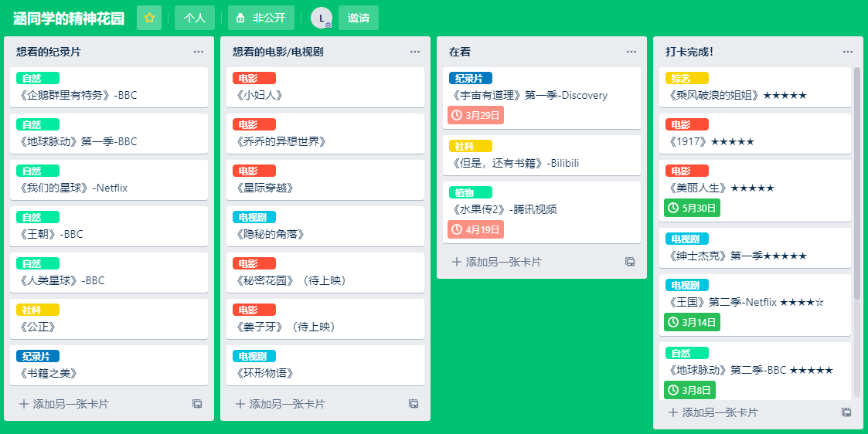This screenshot has height=434, width=868.
Task: Open card 《公正》
Action: coord(109,319)
